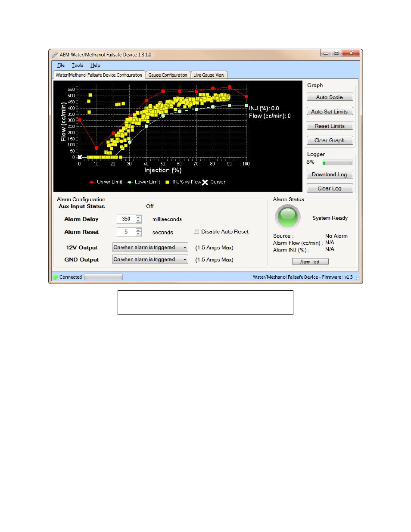This screenshot has height=532, width=411.
Task: Click the firmware v1.3 status bar text
Action: [303, 277]
